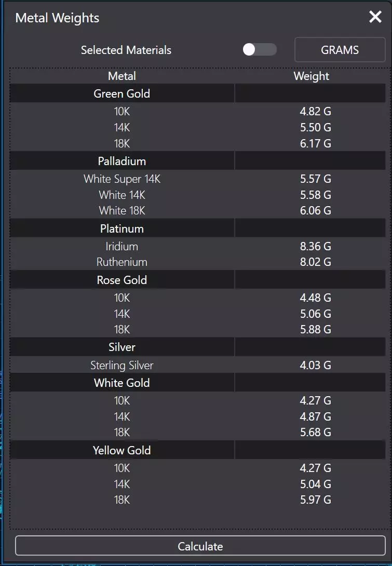The image size is (392, 566).
Task: Close the Metal Weights dialog
Action: pyautogui.click(x=375, y=17)
